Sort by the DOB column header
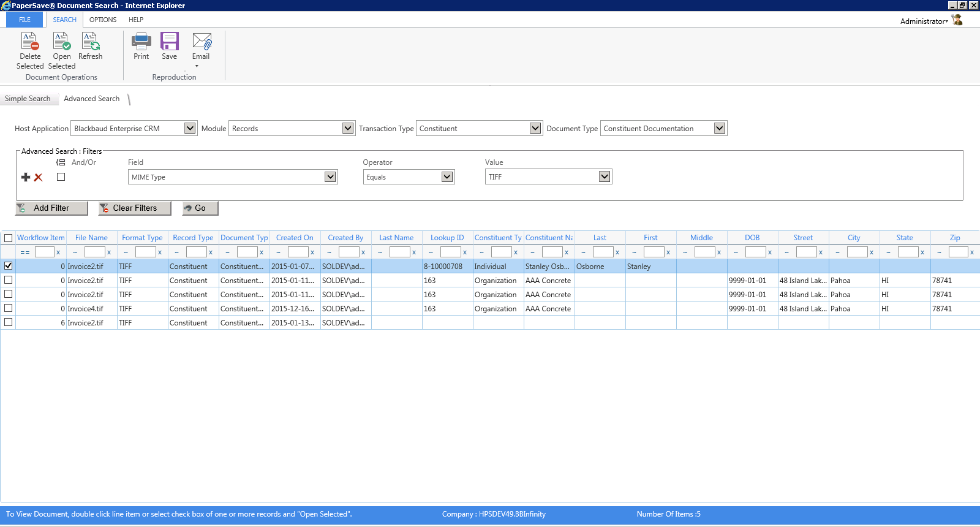This screenshot has height=527, width=980. (752, 238)
